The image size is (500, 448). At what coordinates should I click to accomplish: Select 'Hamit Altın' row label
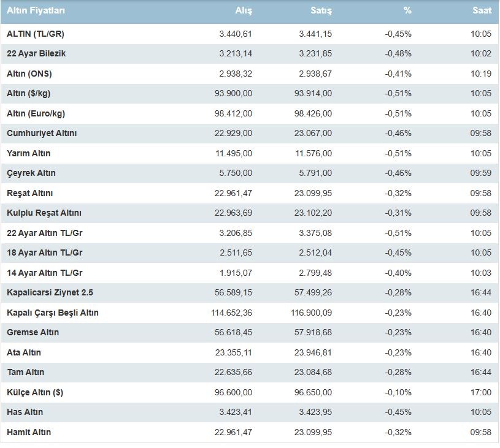tap(29, 432)
